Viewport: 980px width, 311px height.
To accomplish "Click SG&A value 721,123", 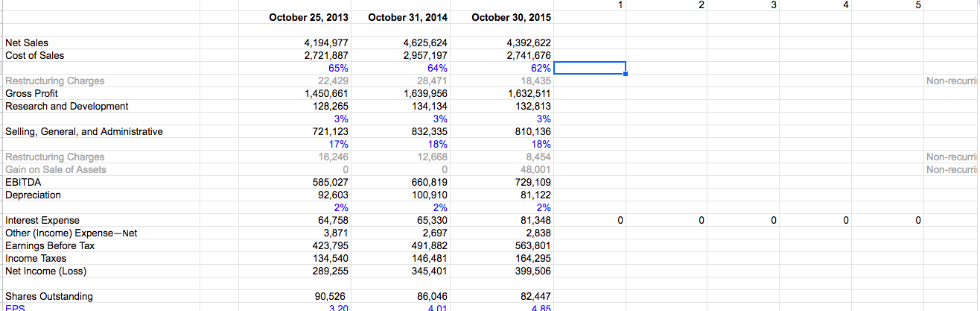I will (331, 131).
